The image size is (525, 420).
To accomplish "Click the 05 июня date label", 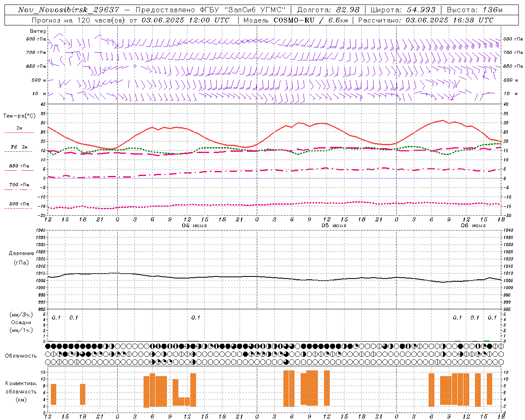I will [x=333, y=226].
